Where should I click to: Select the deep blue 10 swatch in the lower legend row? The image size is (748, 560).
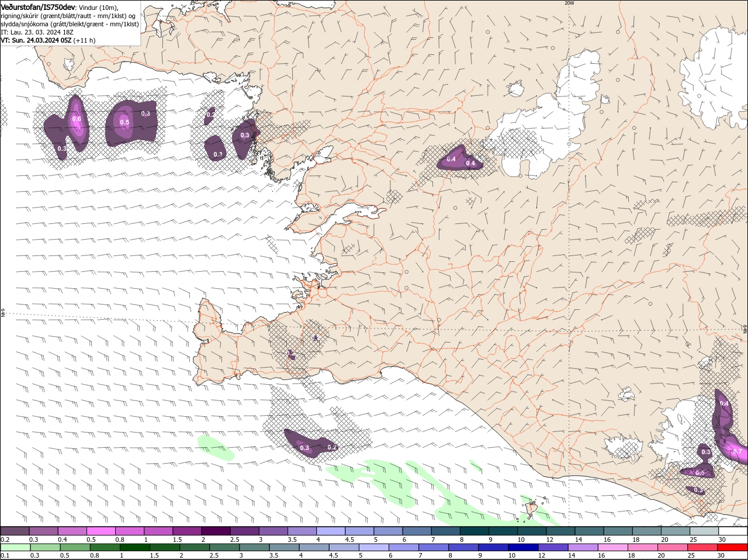(x=524, y=547)
